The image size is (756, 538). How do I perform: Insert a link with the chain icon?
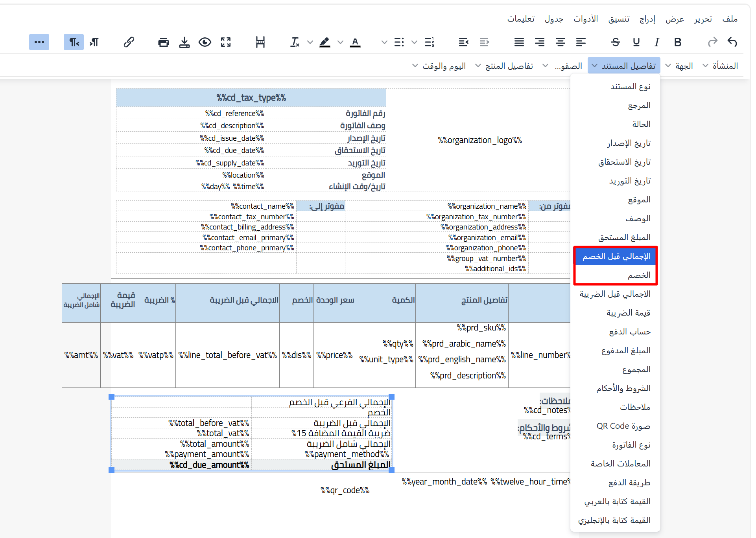pos(129,42)
